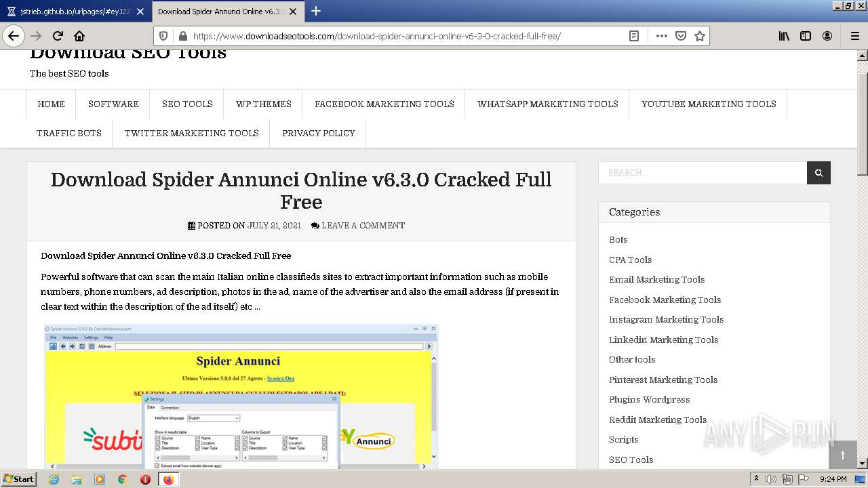868x488 pixels.
Task: Submit search with magnifier button
Action: [818, 173]
